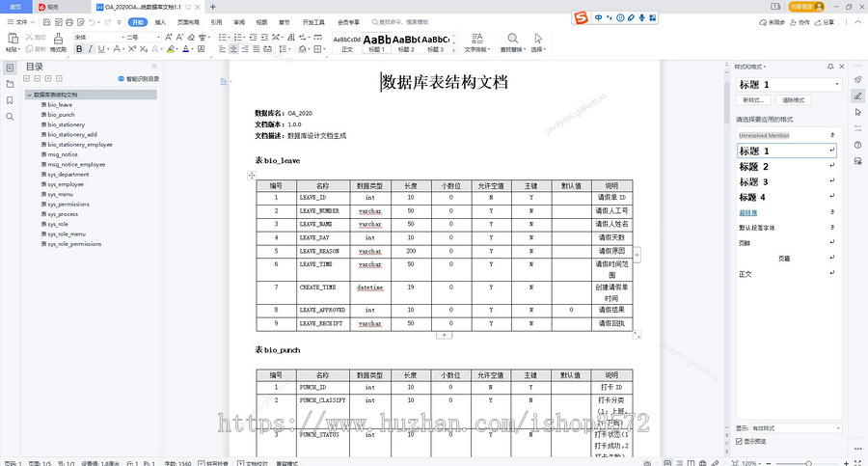This screenshot has width=868, height=466.
Task: Switch to the 视图 View tab
Action: pos(261,22)
